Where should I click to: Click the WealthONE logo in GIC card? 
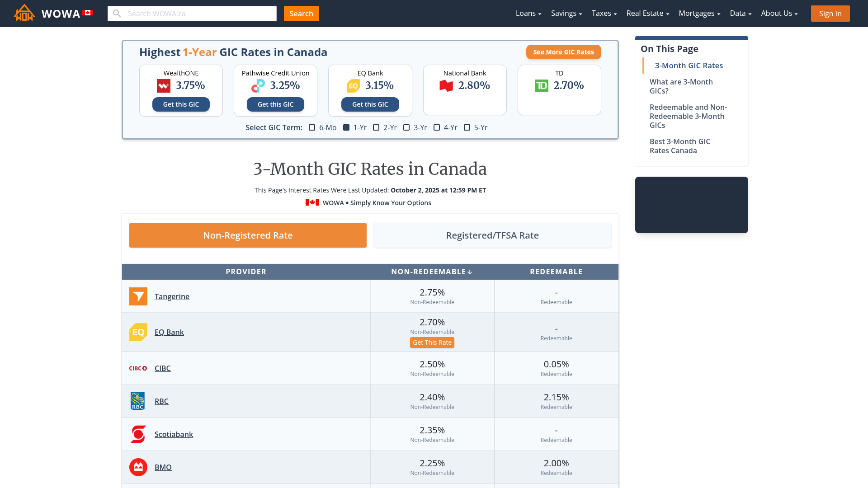click(164, 86)
